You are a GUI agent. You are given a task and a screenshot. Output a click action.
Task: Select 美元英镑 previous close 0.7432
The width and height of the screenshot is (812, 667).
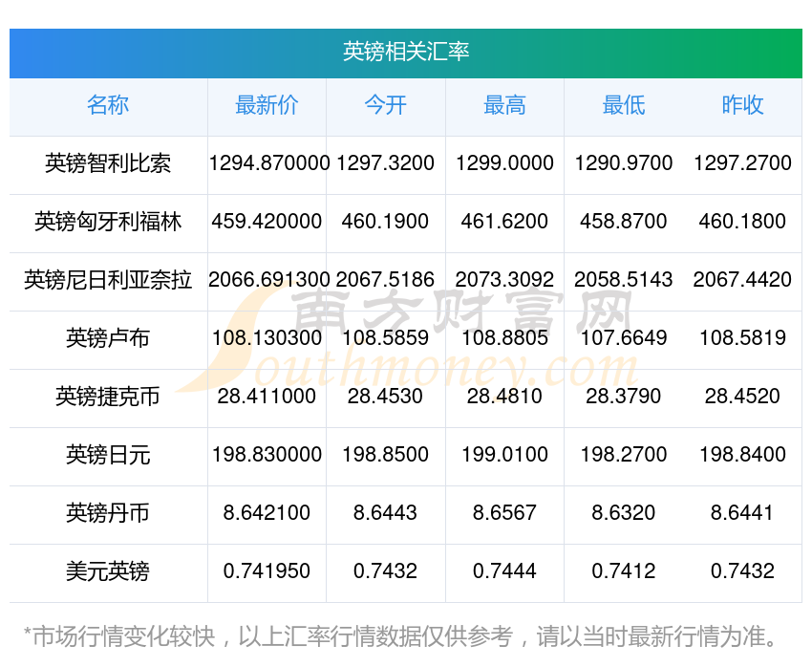[x=742, y=571]
